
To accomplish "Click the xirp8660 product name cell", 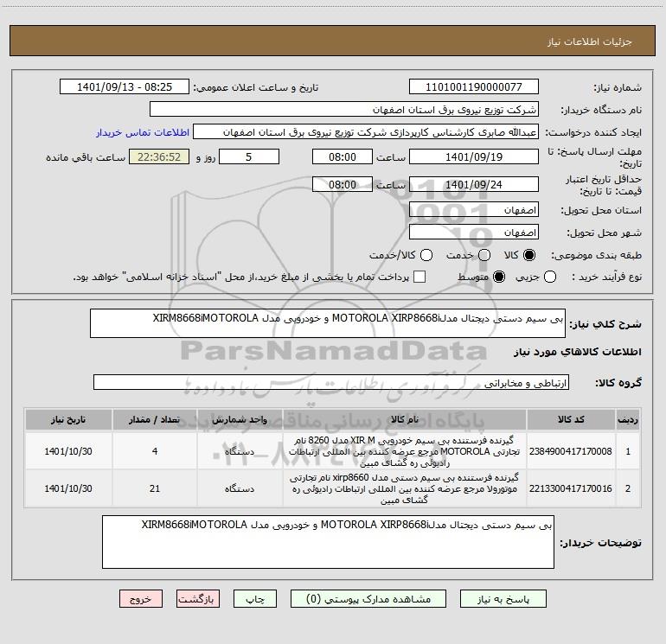I will (404, 488).
